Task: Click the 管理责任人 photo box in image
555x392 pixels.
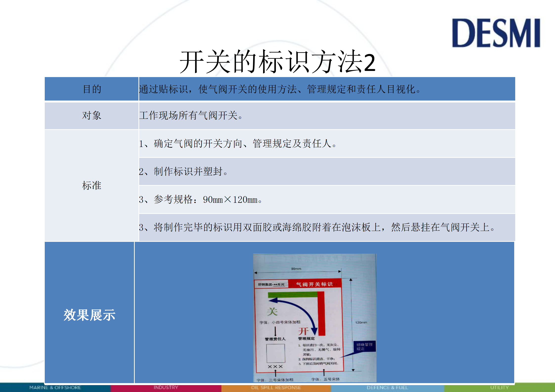Action: coord(276,353)
